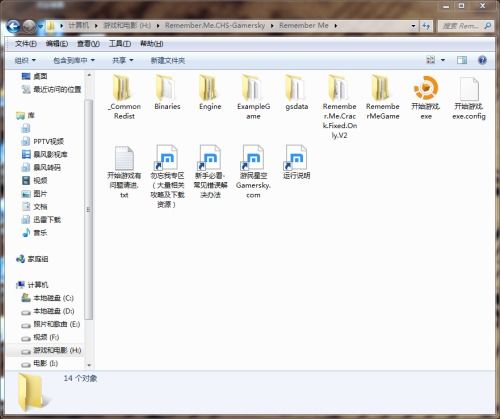The height and width of the screenshot is (419, 500).
Task: Open the 查看(V) menu
Action: [x=88, y=44]
